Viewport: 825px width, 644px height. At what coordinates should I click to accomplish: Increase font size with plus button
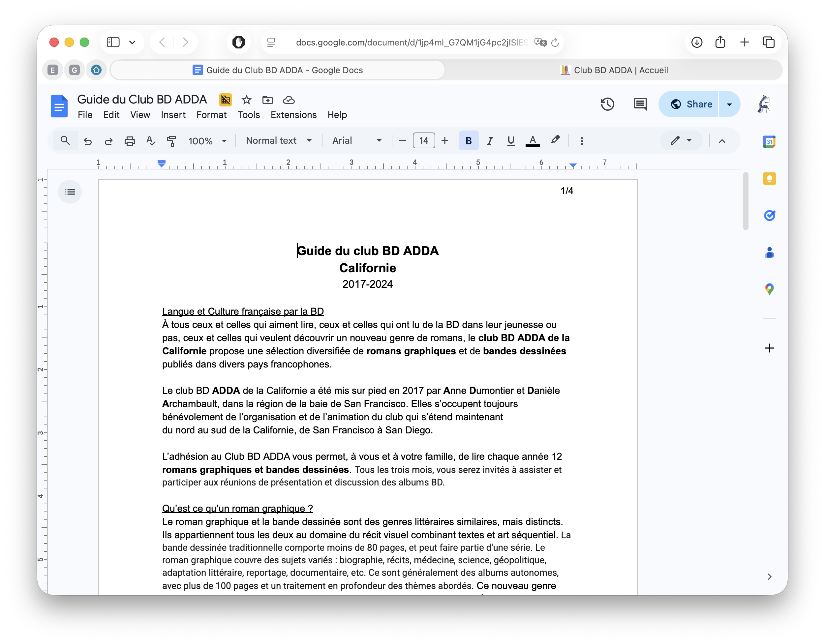pyautogui.click(x=444, y=141)
